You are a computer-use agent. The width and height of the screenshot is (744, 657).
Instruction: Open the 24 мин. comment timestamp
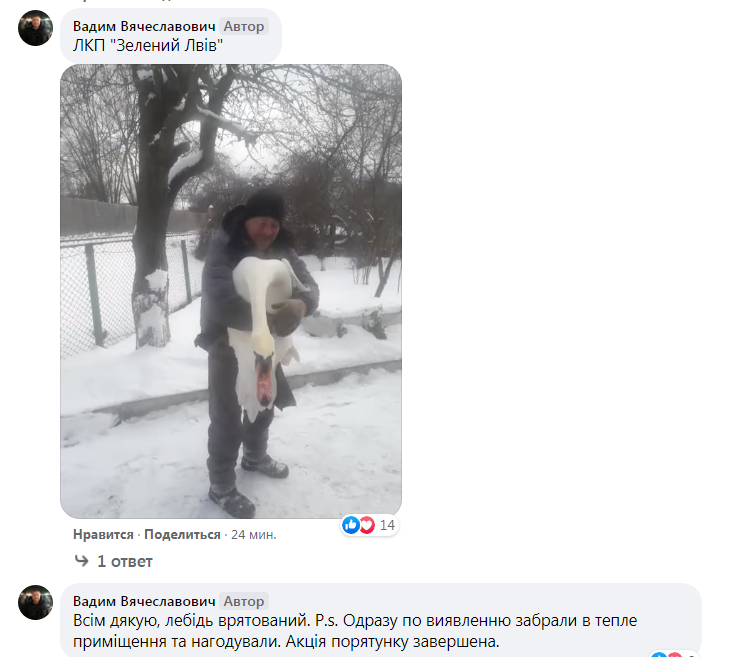pos(253,535)
